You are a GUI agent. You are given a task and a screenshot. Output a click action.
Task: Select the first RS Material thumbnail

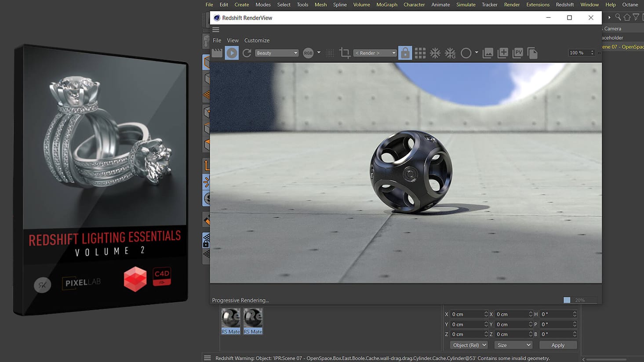click(231, 321)
